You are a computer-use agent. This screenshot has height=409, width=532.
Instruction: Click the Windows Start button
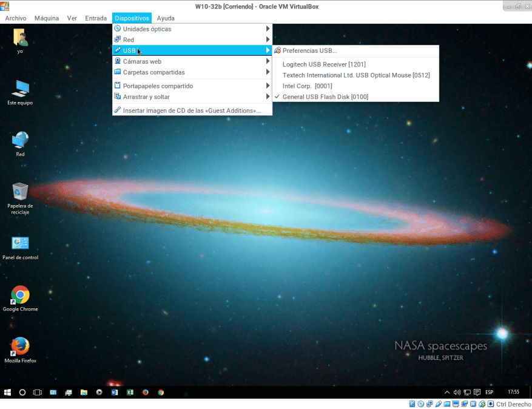[x=7, y=393]
